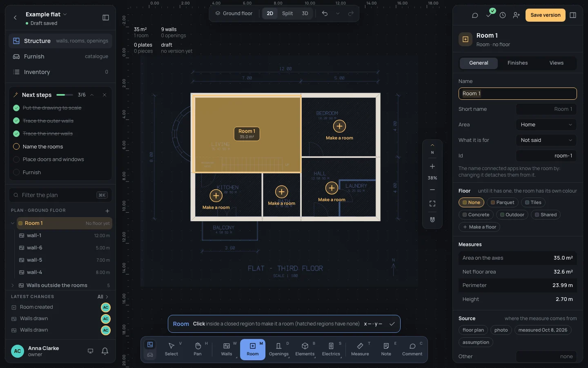588x368 pixels.
Task: Switch to 3D view mode
Action: (305, 13)
